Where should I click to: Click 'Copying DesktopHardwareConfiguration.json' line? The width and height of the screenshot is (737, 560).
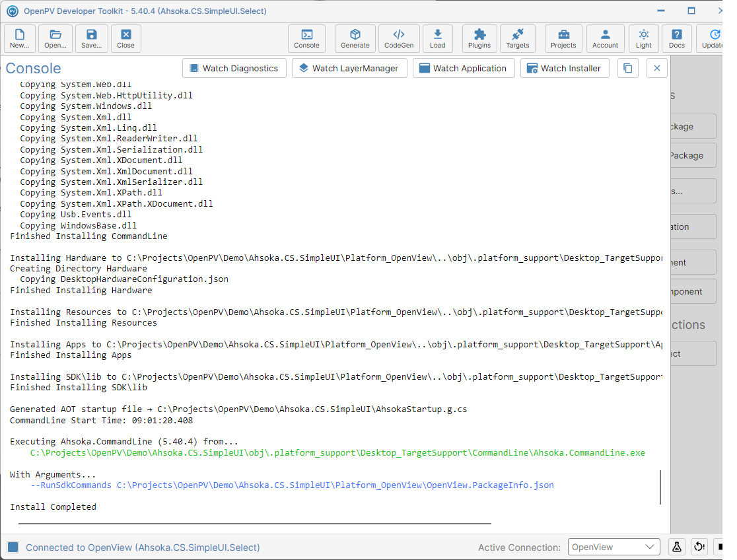click(124, 279)
